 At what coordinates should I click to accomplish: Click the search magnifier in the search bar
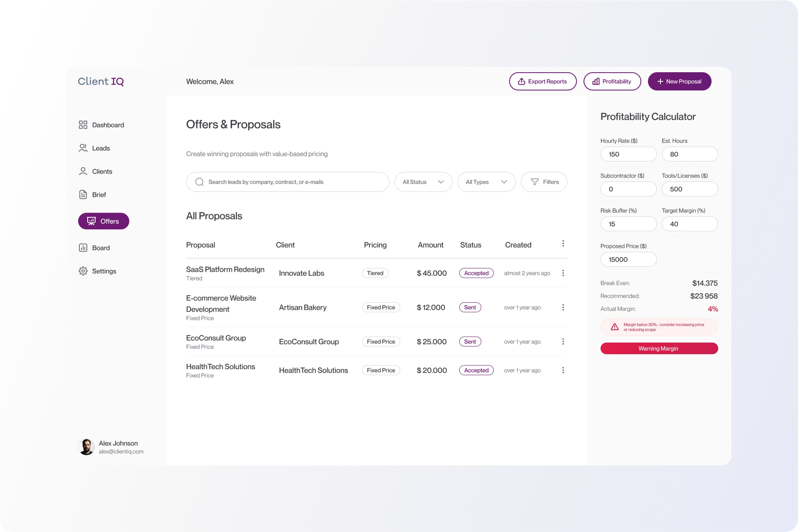point(199,181)
